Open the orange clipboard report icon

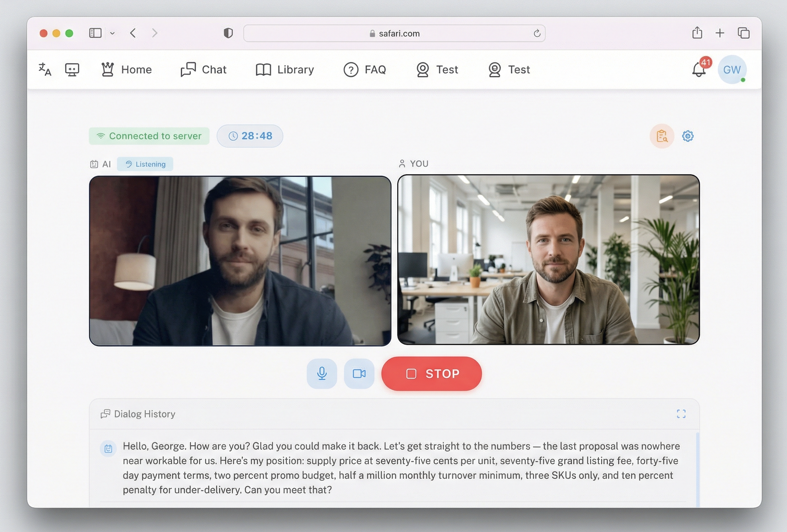[x=662, y=136]
